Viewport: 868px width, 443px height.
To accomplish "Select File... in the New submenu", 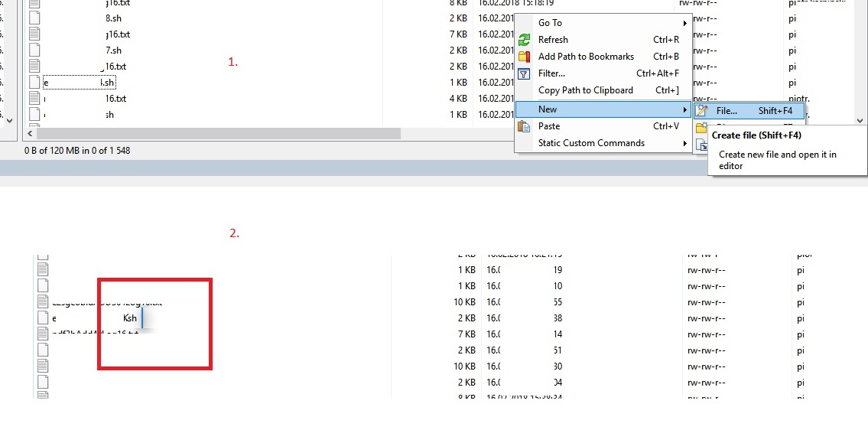I will (x=727, y=111).
